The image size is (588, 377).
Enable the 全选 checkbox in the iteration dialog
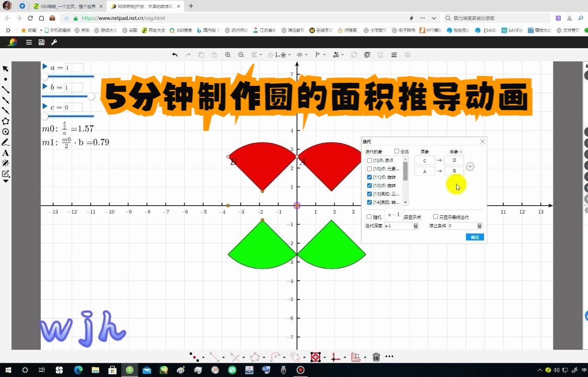(x=397, y=151)
